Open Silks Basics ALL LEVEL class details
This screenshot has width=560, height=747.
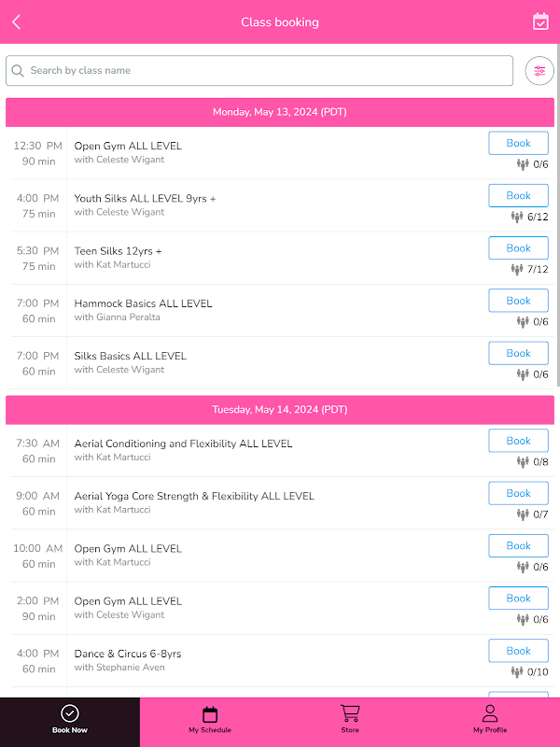[x=131, y=356]
